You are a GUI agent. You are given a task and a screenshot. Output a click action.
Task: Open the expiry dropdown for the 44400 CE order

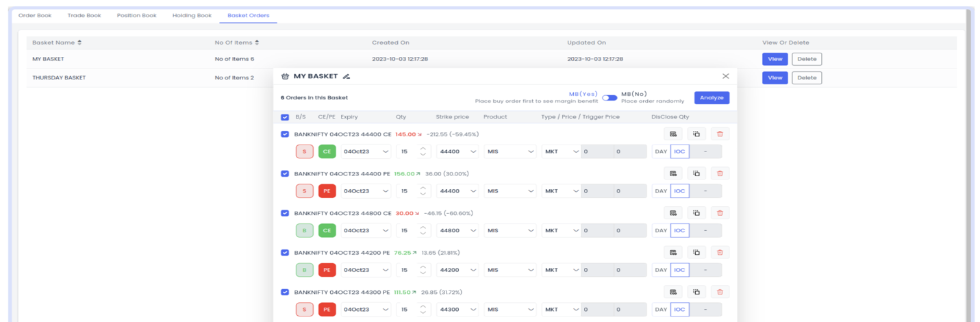pos(366,151)
